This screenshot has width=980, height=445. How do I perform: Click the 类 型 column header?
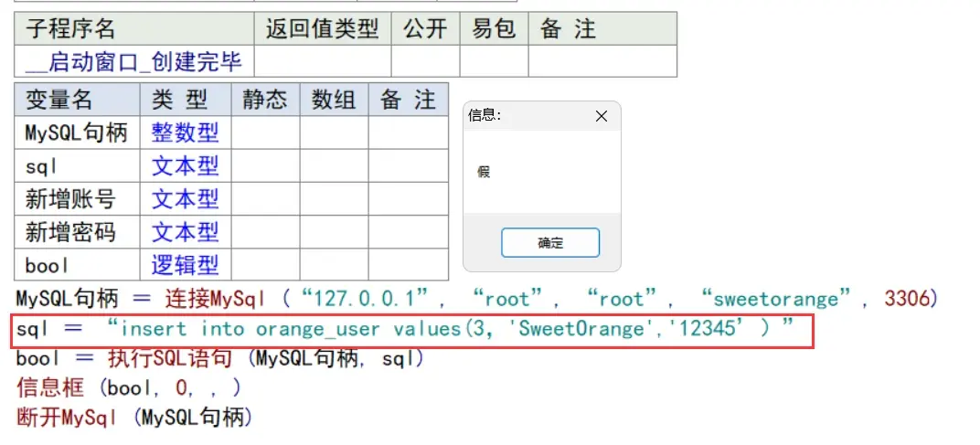pos(186,99)
